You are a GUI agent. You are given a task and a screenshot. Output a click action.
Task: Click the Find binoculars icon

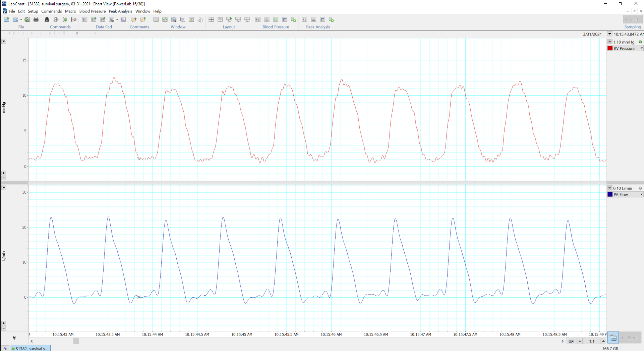(47, 19)
